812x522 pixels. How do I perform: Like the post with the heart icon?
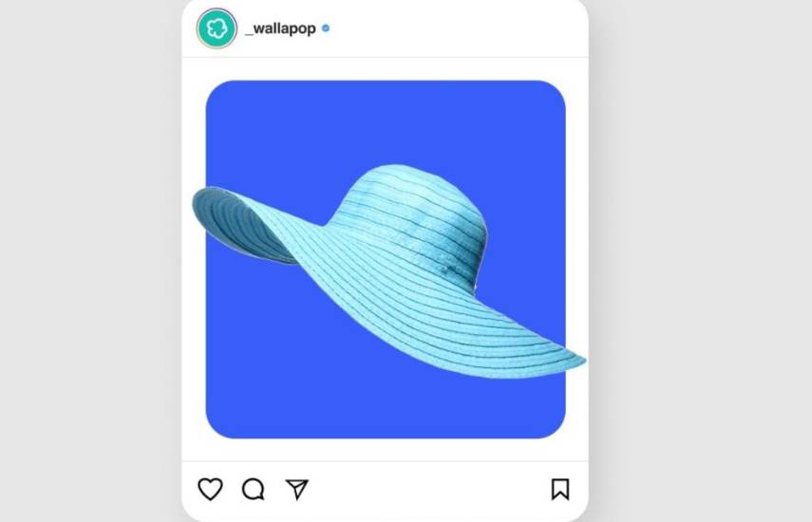[210, 489]
